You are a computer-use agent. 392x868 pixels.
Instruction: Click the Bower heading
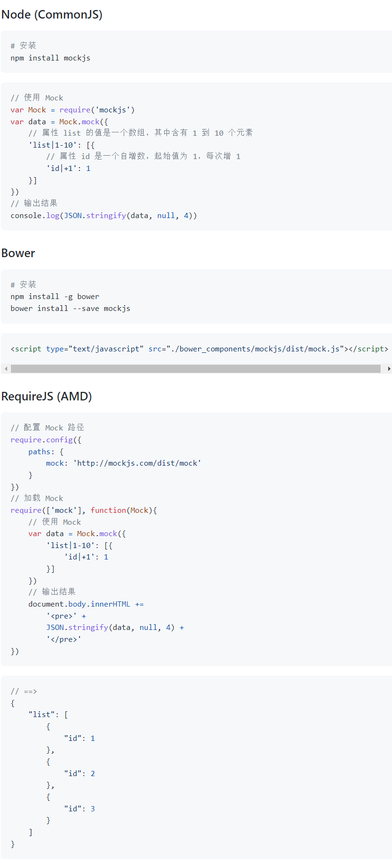(x=18, y=253)
